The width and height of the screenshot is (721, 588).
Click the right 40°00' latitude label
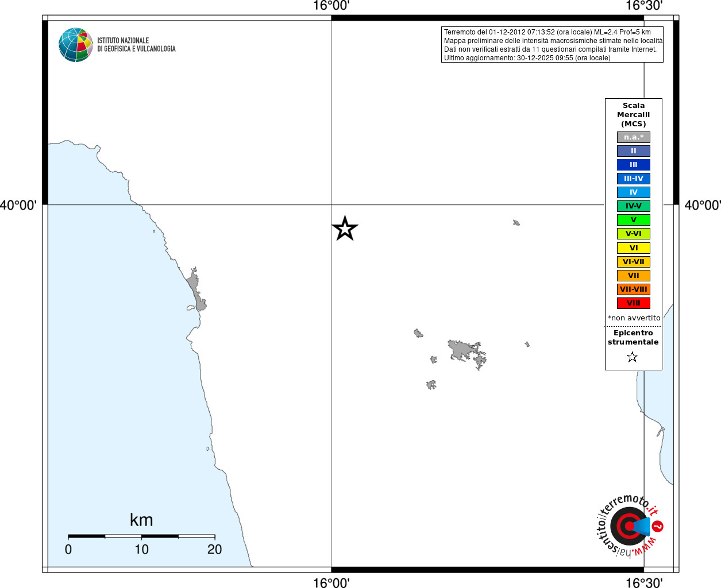coord(703,205)
